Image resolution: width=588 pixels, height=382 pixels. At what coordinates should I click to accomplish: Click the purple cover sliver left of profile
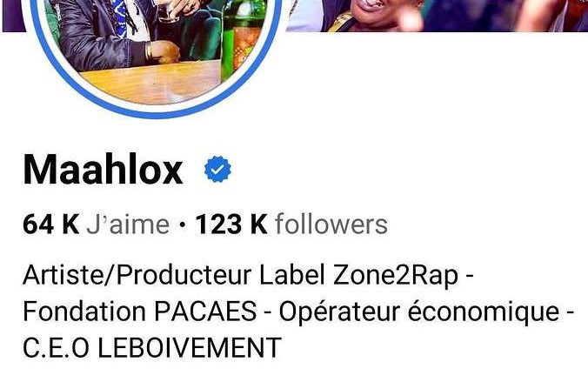[x=13, y=16]
